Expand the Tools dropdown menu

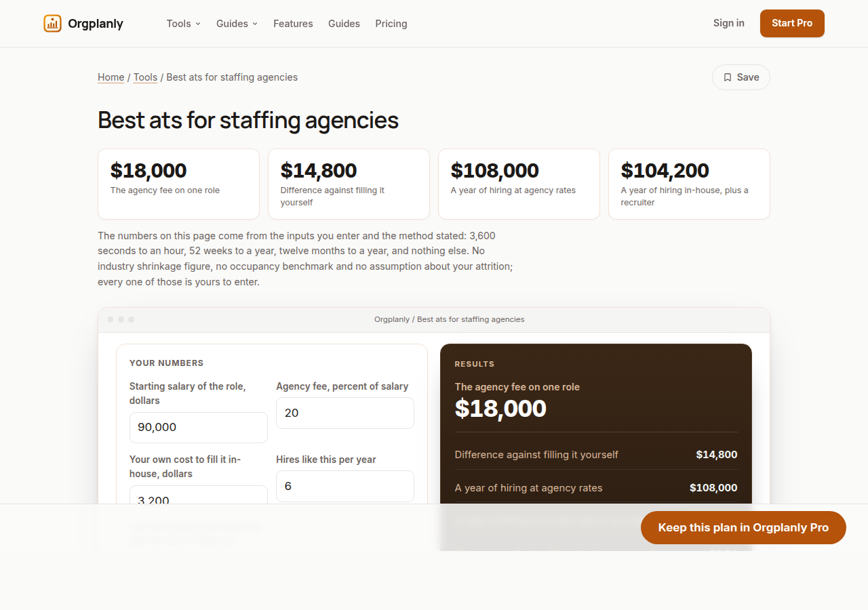pyautogui.click(x=184, y=23)
